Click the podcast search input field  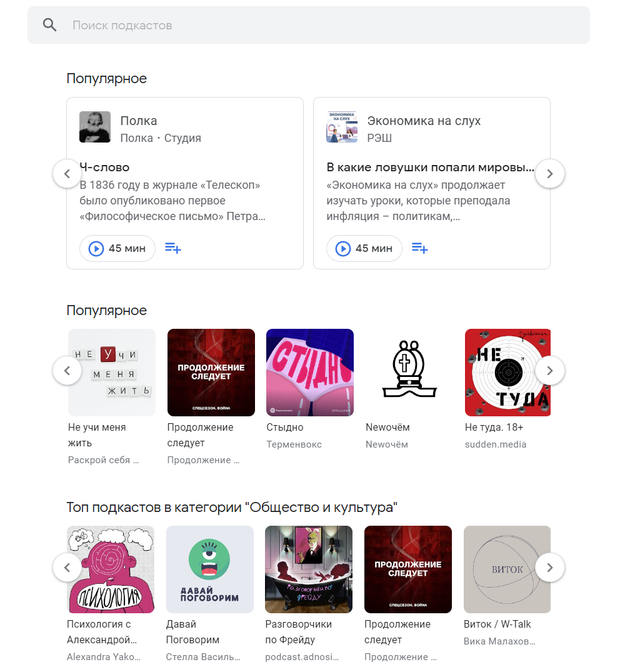pyautogui.click(x=312, y=26)
